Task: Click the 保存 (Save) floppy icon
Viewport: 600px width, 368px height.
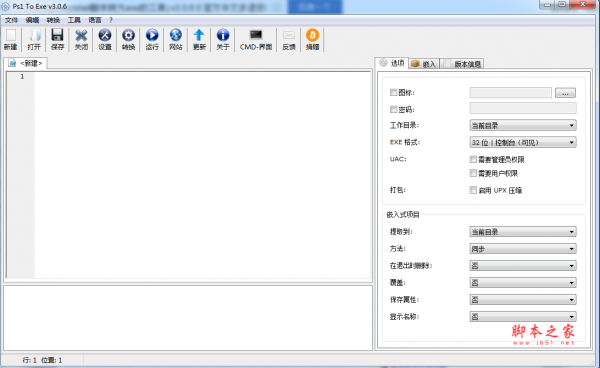Action: tap(57, 40)
